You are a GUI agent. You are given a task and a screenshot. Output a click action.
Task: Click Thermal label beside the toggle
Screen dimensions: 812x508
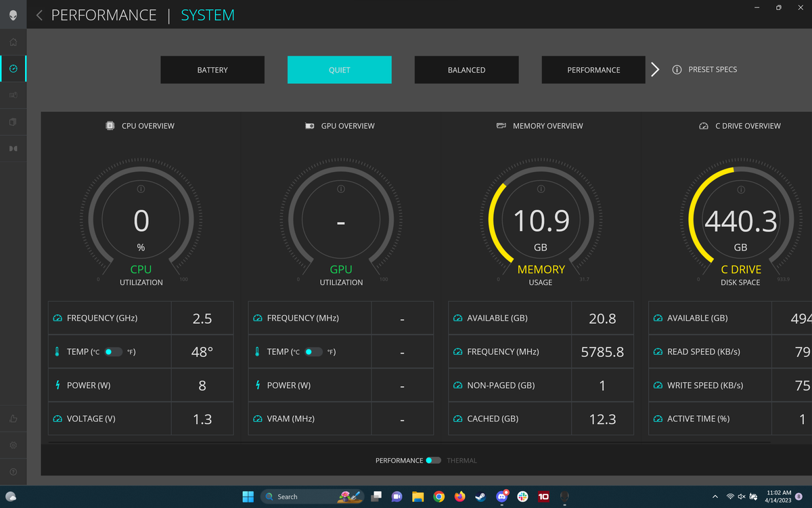pos(461,461)
